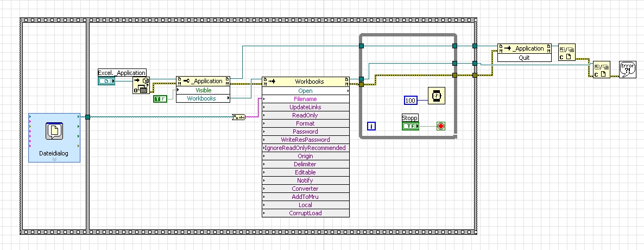The height and width of the screenshot is (250, 644).
Task: Select the Editable parameter
Action: coord(306,172)
